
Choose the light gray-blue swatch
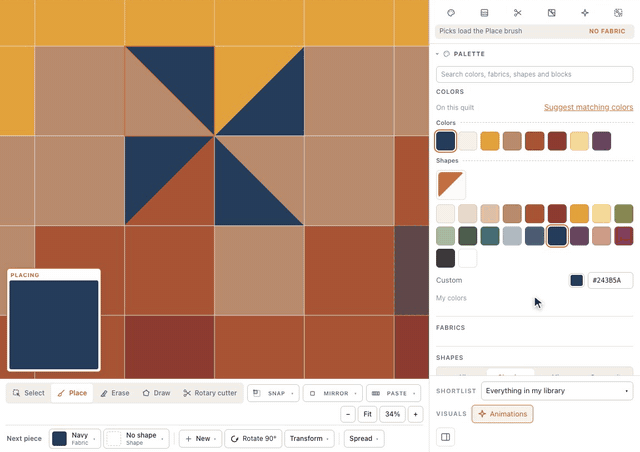click(512, 236)
